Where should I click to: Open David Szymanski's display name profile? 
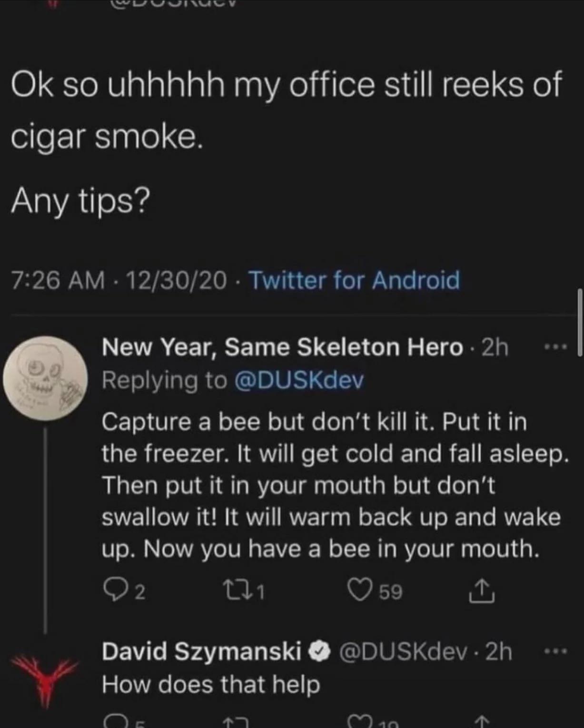tap(202, 651)
